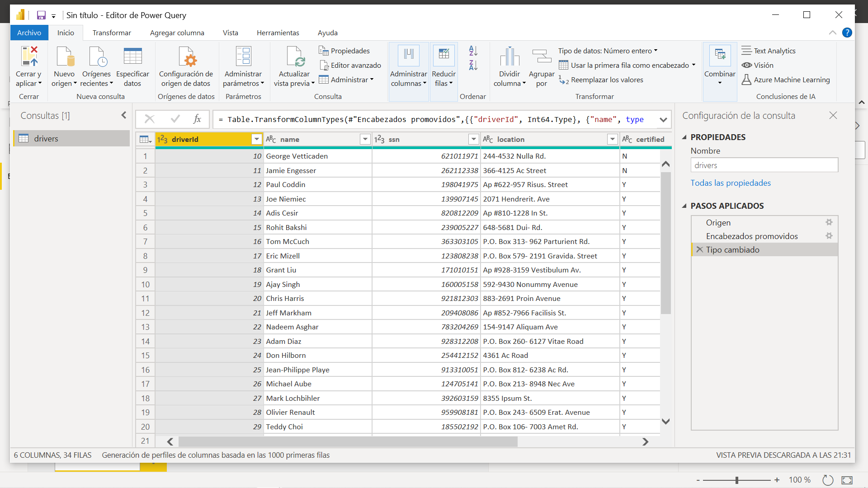This screenshot has height=488, width=868.
Task: Open the Administrar query dropdown
Action: coord(346,80)
